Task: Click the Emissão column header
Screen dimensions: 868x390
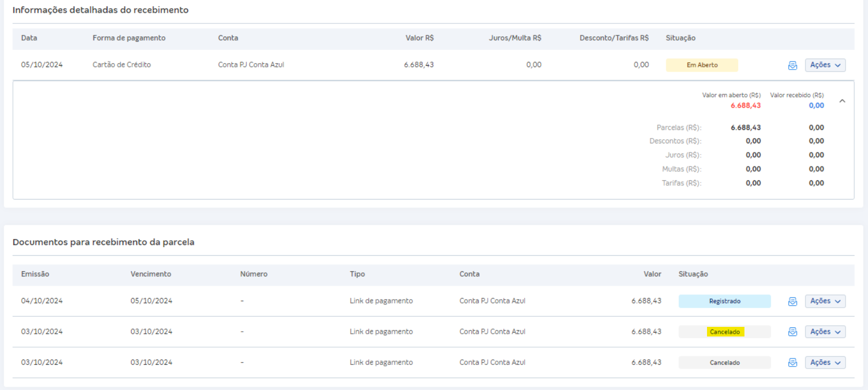Action: pos(35,274)
